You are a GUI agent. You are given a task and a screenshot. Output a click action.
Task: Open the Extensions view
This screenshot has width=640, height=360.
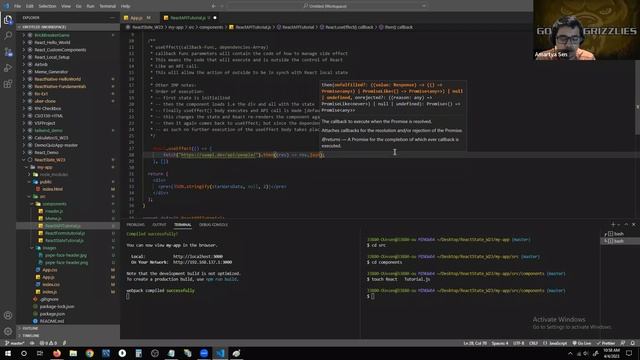8,84
